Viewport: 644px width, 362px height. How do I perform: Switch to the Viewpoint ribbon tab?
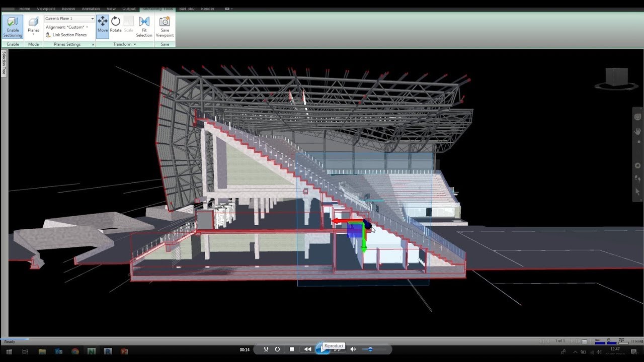46,9
